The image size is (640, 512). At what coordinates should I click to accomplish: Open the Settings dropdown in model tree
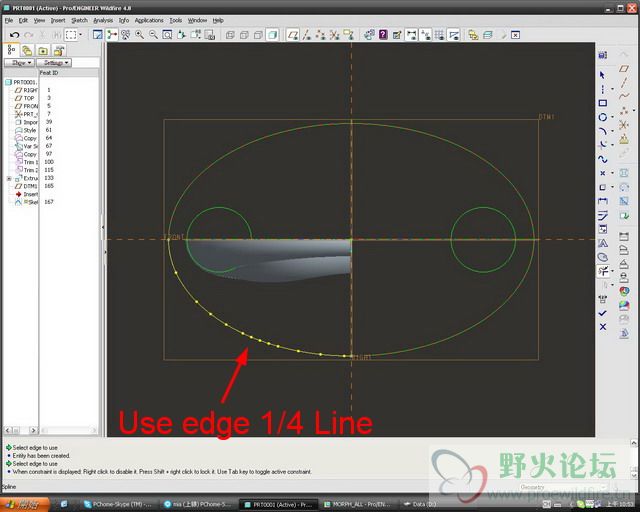[x=54, y=63]
